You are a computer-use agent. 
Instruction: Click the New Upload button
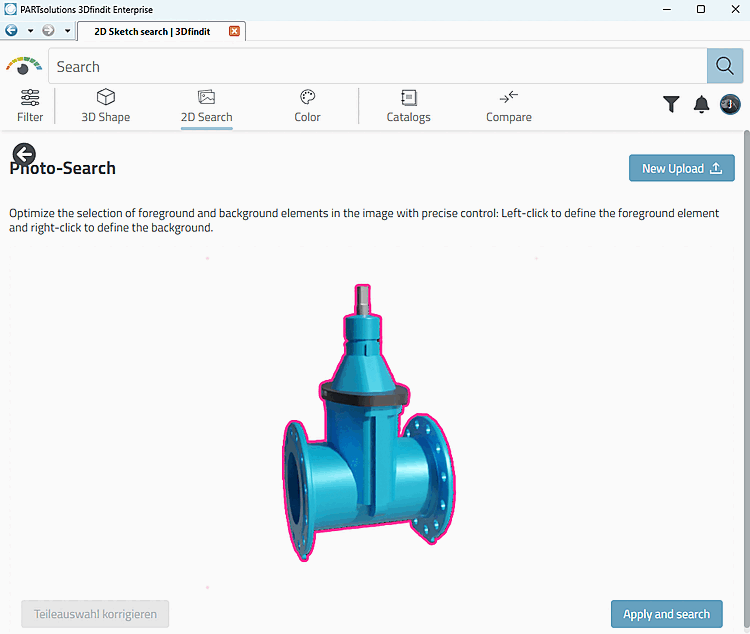[x=682, y=168]
